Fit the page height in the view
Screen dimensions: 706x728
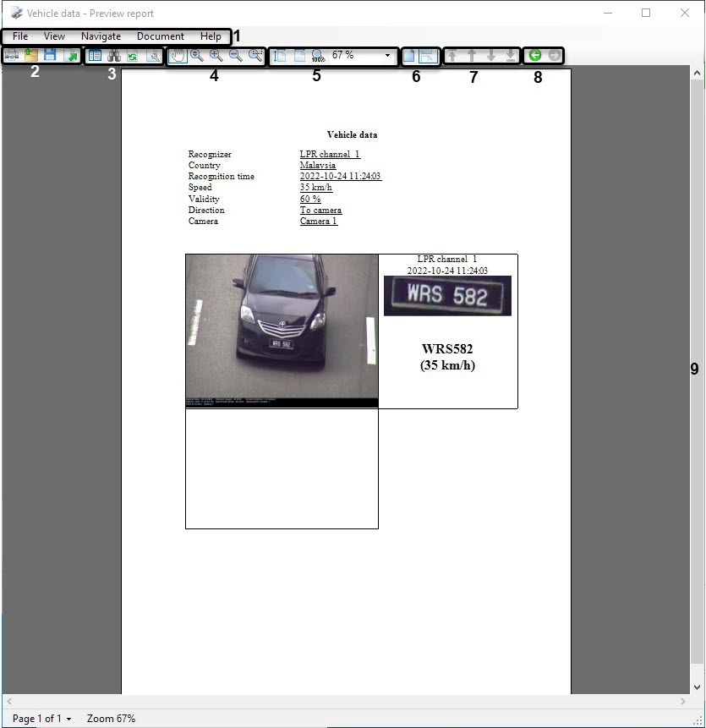click(279, 56)
